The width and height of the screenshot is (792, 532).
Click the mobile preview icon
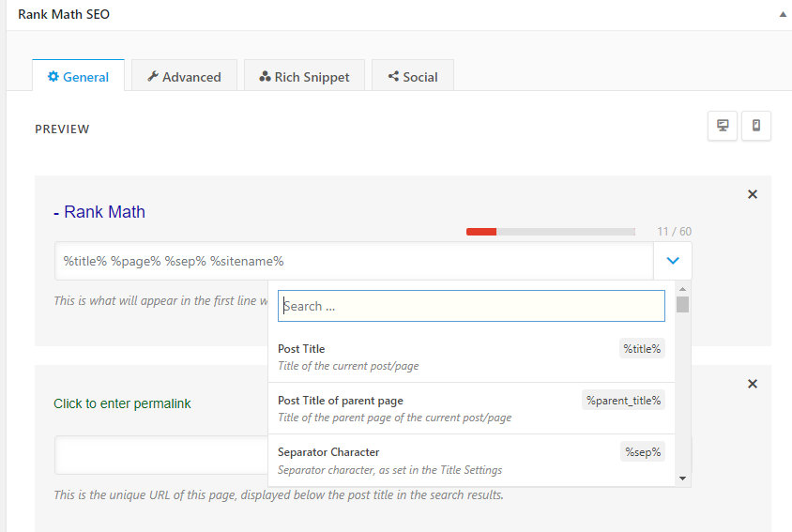click(x=756, y=126)
